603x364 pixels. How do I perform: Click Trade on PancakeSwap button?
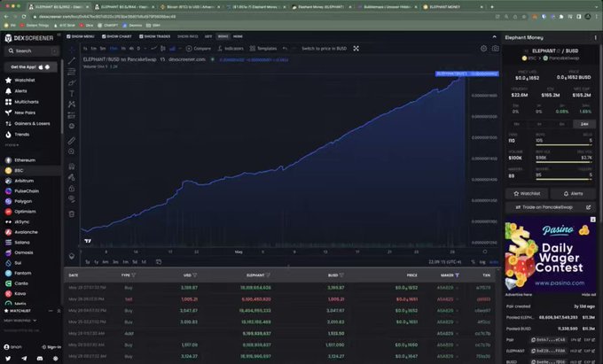click(551, 207)
